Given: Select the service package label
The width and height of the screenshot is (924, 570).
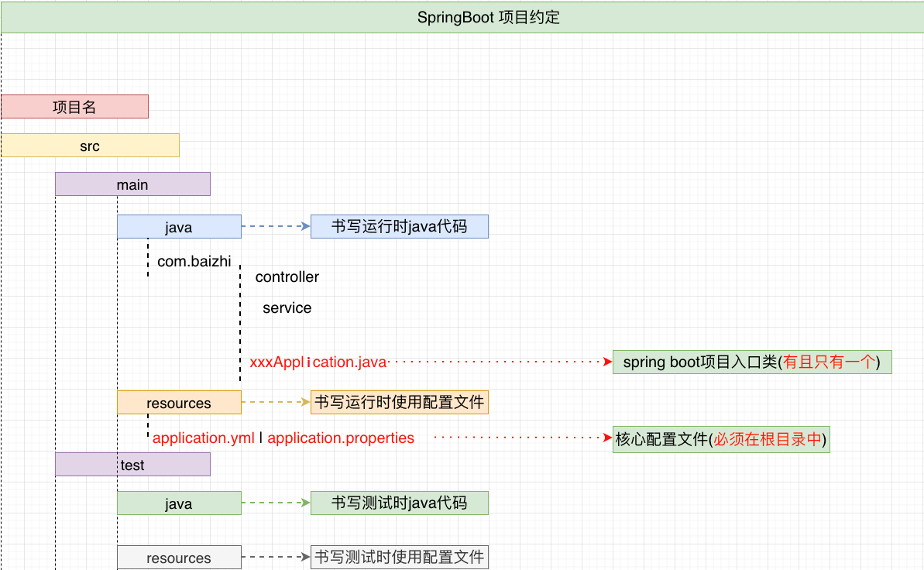Looking at the screenshot, I should 285,307.
